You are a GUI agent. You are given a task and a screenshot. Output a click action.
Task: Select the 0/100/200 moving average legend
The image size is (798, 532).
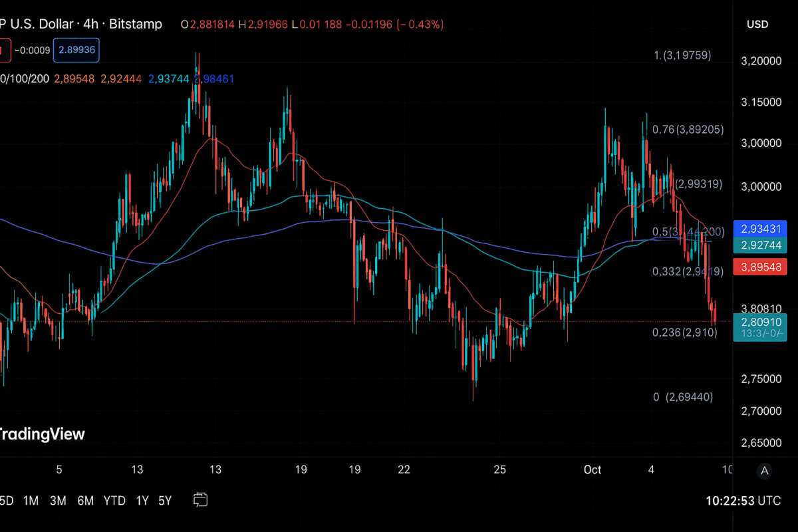point(25,79)
